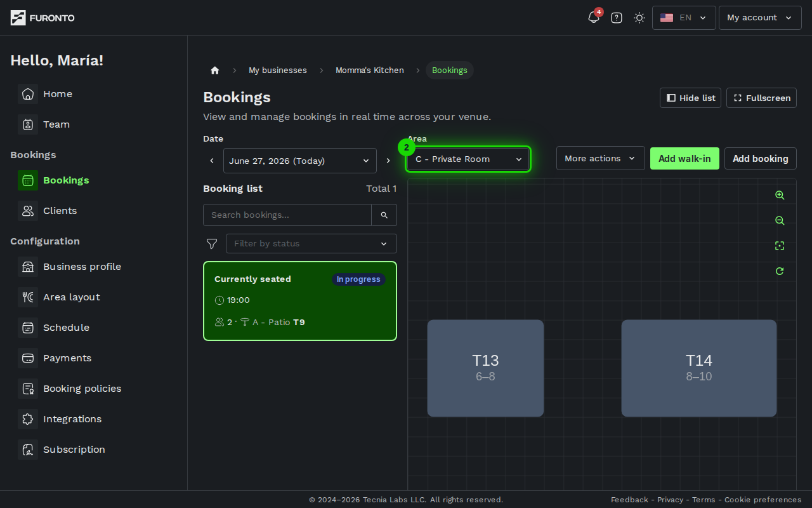
Task: Open the Currently seated booking card
Action: pos(300,301)
